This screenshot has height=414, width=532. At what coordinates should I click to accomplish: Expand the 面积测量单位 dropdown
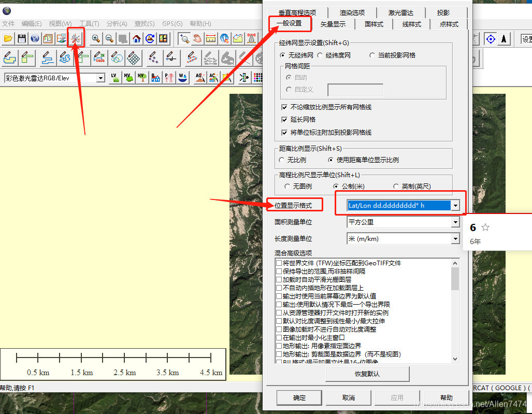tap(455, 222)
